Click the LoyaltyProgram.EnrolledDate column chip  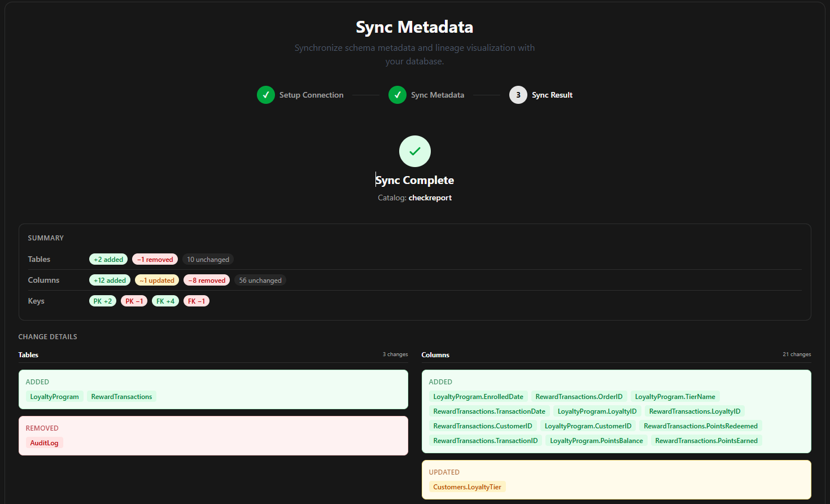tap(478, 396)
